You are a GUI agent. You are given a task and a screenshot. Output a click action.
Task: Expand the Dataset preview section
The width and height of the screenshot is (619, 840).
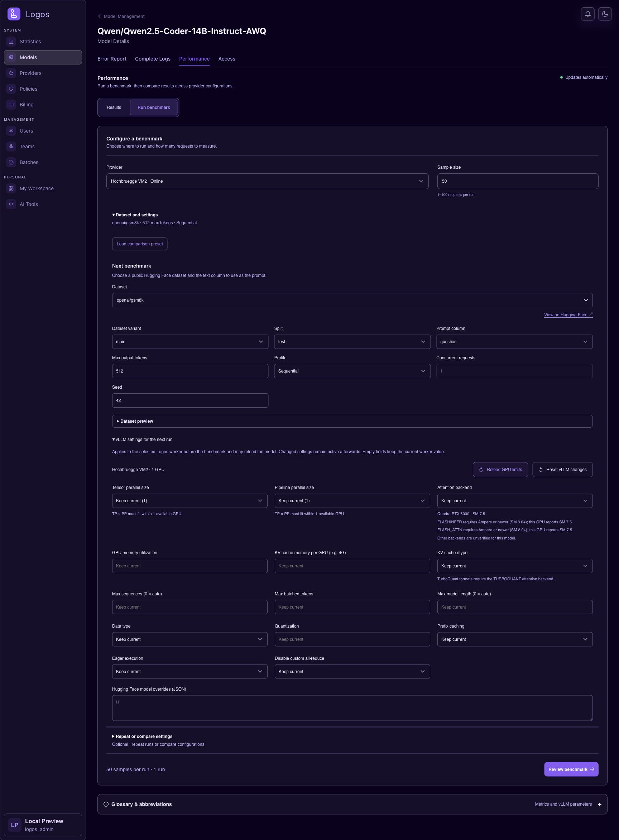[352, 421]
